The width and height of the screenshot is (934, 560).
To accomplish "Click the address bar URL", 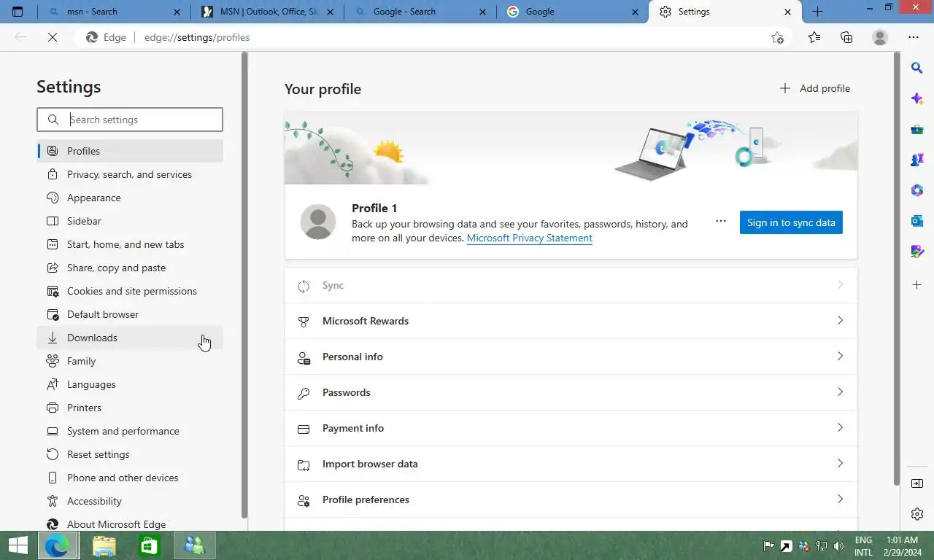I will coord(197,37).
